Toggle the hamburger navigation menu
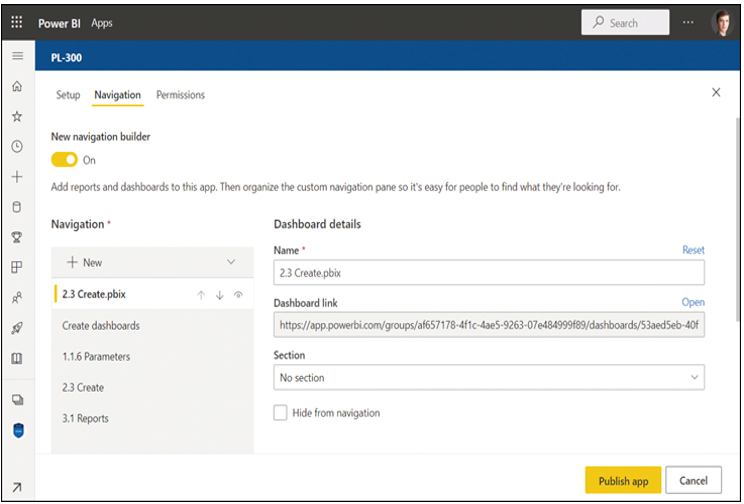 click(18, 56)
